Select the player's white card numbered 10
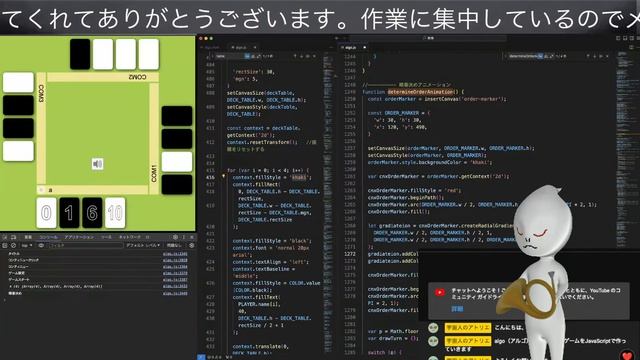Image resolution: width=640 pixels, height=360 pixels. (115, 213)
